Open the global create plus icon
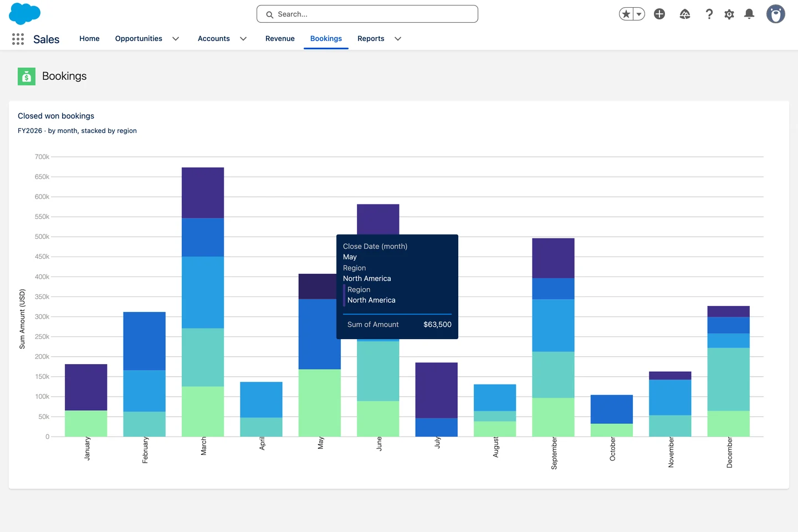Viewport: 798px width, 532px height. coord(659,14)
